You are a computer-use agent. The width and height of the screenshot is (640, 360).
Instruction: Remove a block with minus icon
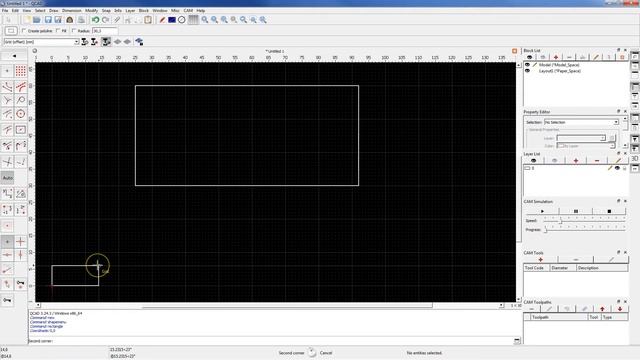pyautogui.click(x=569, y=57)
